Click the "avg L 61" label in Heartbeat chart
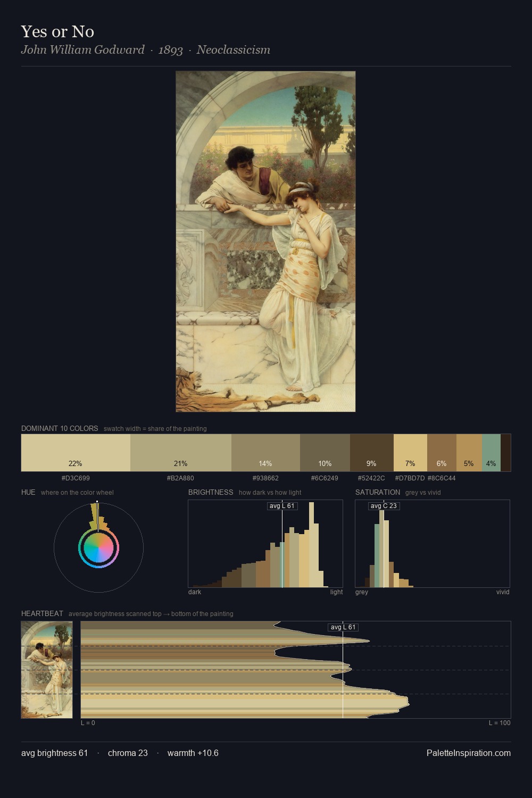Screen dimensions: 532x798 coord(343,627)
